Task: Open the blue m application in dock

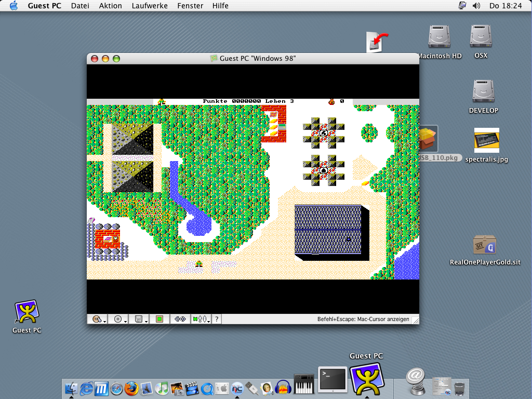Action: (101, 389)
